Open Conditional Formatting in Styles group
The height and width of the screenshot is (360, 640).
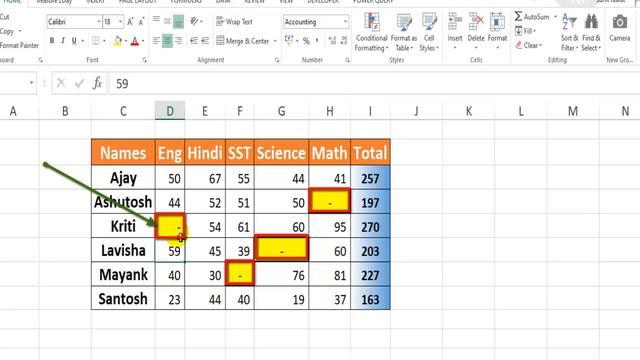[x=371, y=32]
